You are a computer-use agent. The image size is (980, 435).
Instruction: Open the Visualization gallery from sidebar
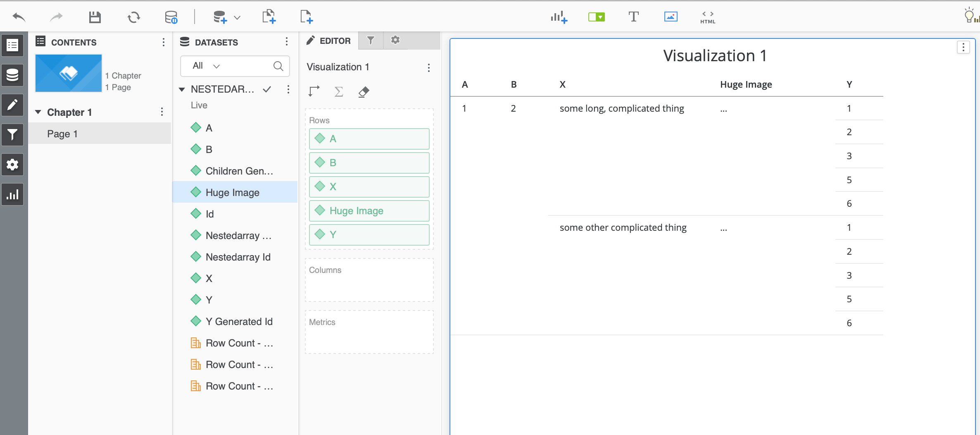coord(12,195)
